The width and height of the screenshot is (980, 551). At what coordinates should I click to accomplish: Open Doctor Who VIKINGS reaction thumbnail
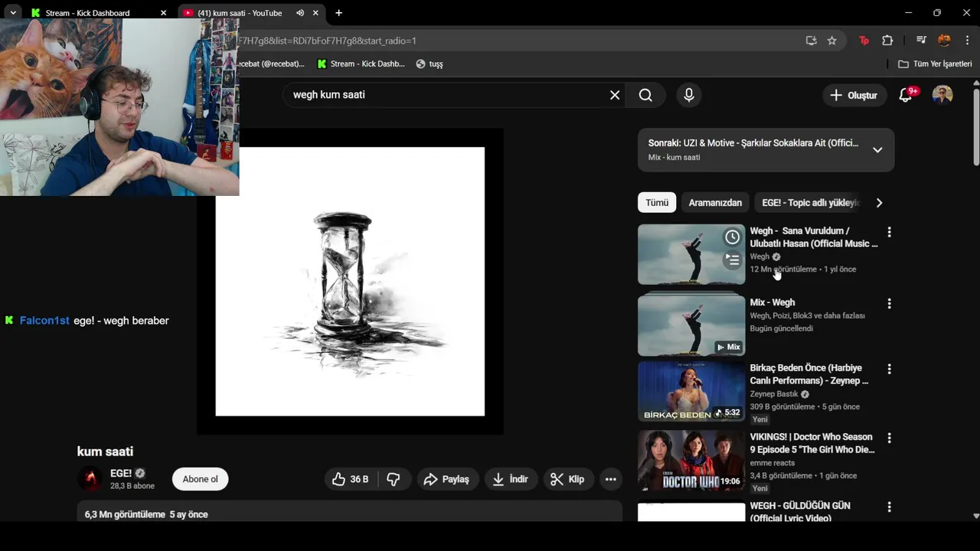(691, 461)
